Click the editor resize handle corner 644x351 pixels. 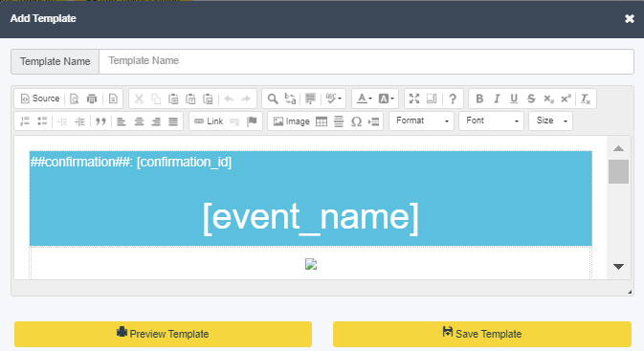click(x=630, y=292)
